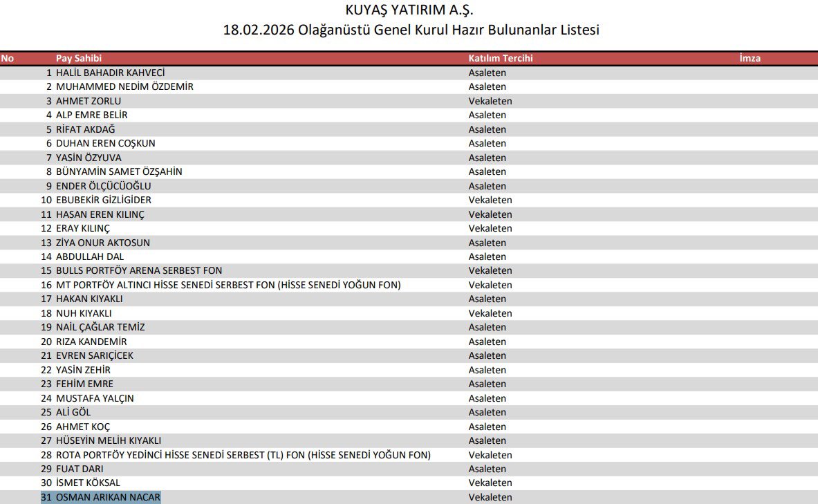Click 'Vekaleten' in ROTA PORTFÖY row
Viewport: 818px width, 504px height.
tap(490, 455)
